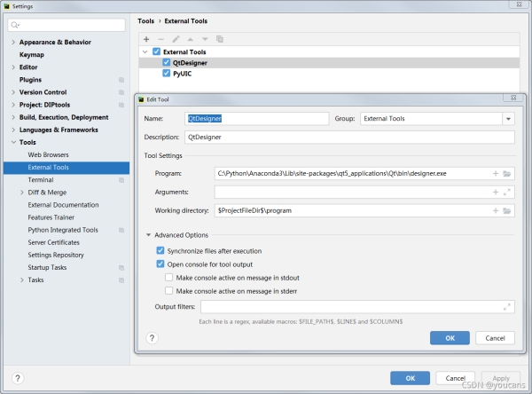
Task: Open Web Browsers settings page
Action: 49,154
